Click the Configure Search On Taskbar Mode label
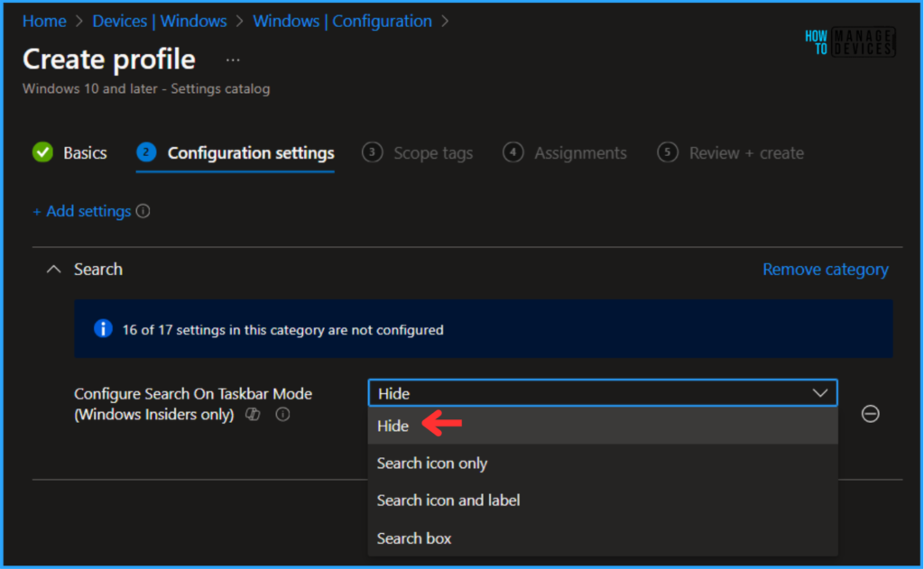 [193, 403]
